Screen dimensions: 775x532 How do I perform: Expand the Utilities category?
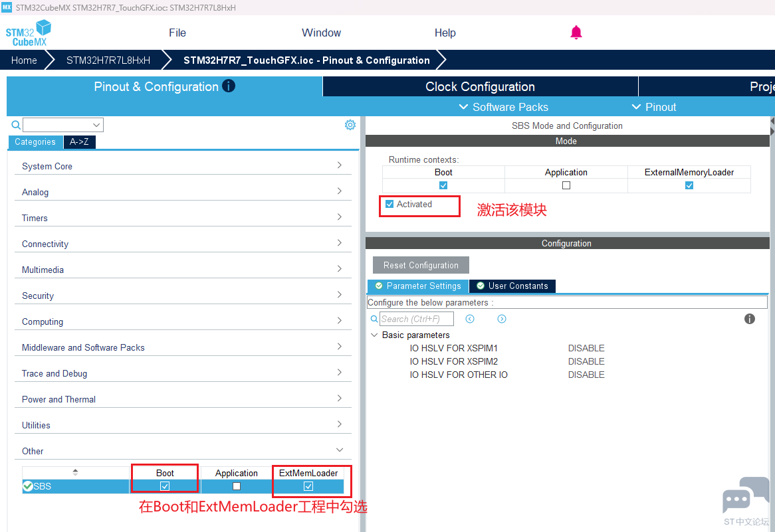tap(183, 425)
